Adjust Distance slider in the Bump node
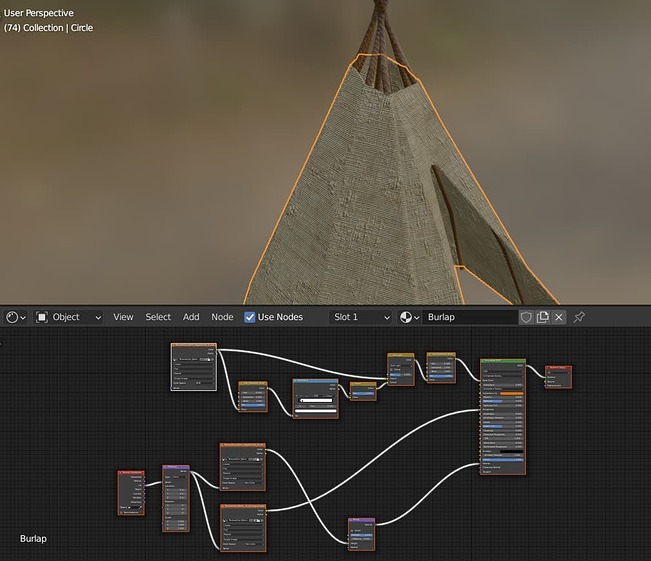This screenshot has width=651, height=561. tap(361, 539)
